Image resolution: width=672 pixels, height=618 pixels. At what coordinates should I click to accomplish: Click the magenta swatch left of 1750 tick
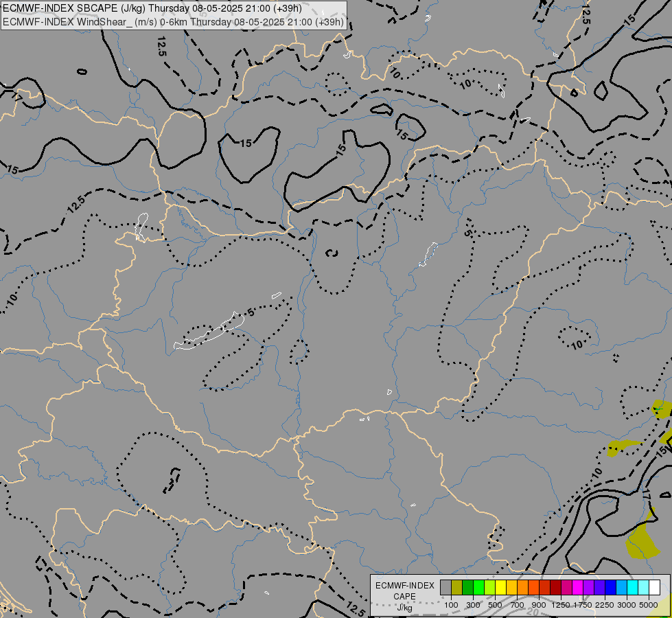point(578,588)
